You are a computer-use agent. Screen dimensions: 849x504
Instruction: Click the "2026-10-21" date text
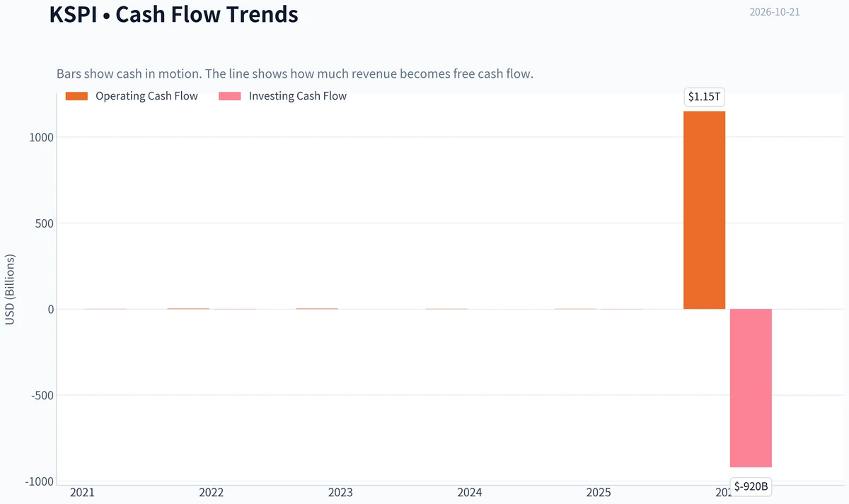tap(775, 12)
